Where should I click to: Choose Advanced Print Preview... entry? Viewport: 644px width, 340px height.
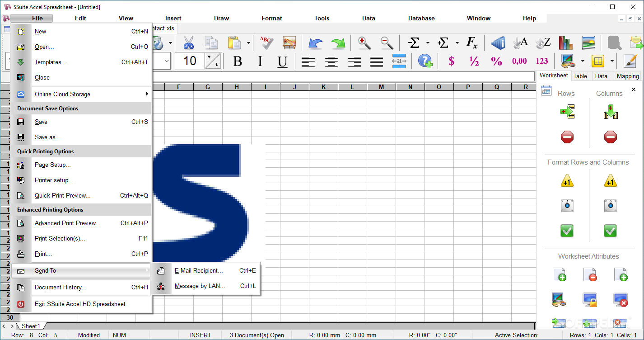pyautogui.click(x=81, y=223)
